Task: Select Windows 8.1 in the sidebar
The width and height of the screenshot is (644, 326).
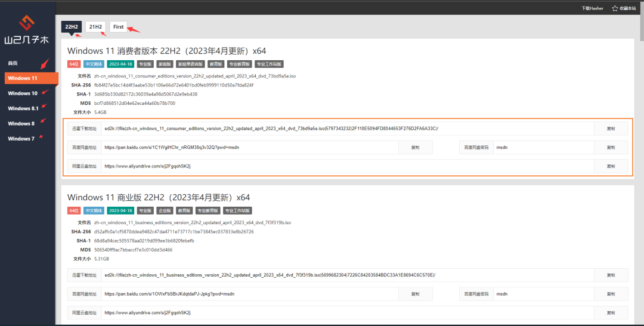Action: click(x=23, y=108)
